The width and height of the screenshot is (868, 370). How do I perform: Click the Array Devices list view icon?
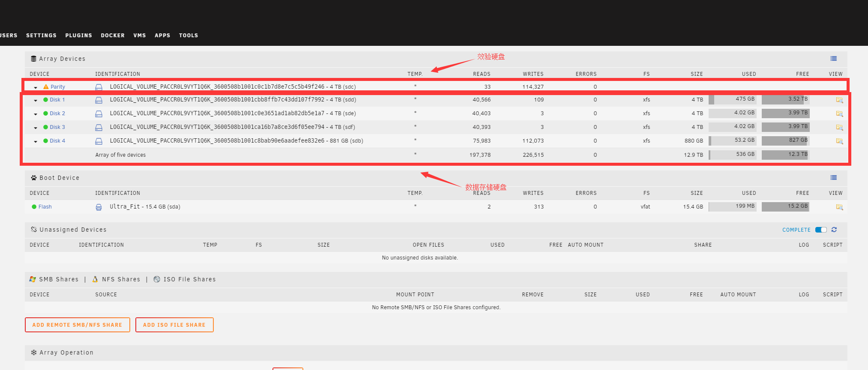pyautogui.click(x=833, y=59)
